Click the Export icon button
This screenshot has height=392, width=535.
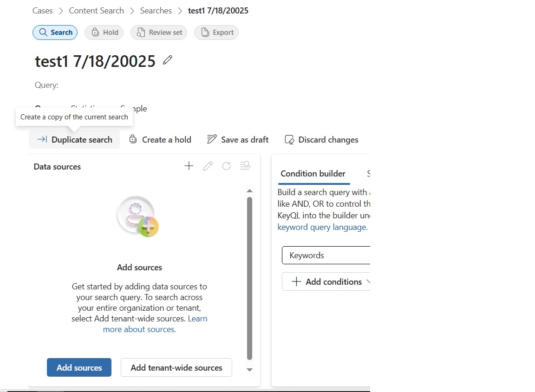[205, 33]
